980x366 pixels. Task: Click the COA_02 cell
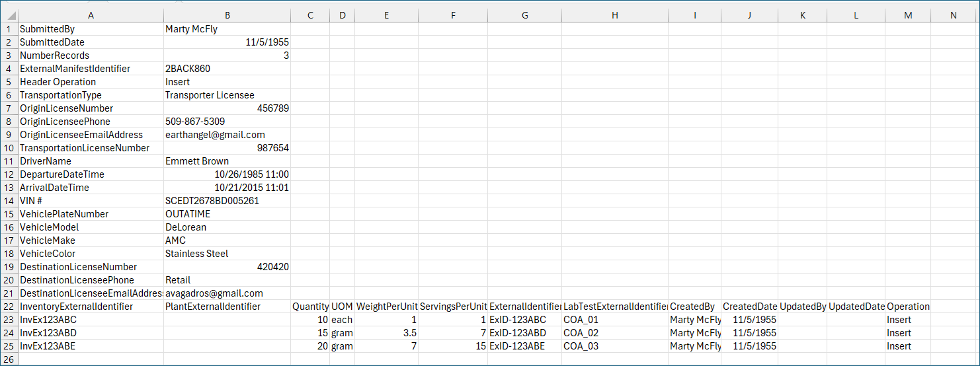click(x=615, y=333)
